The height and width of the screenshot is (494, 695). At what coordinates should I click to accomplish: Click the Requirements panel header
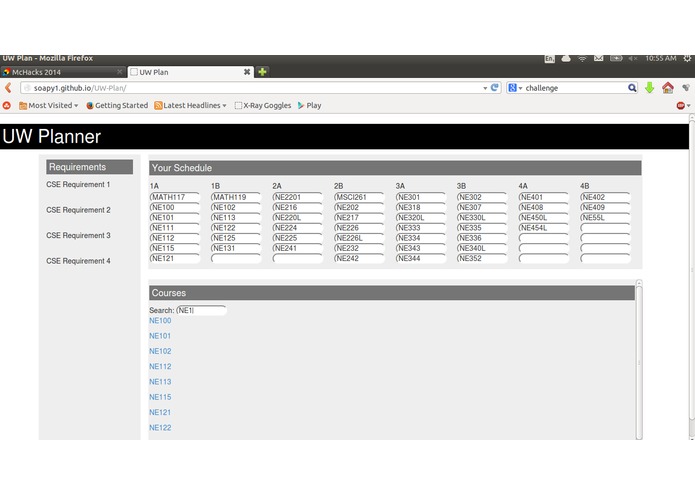point(90,167)
